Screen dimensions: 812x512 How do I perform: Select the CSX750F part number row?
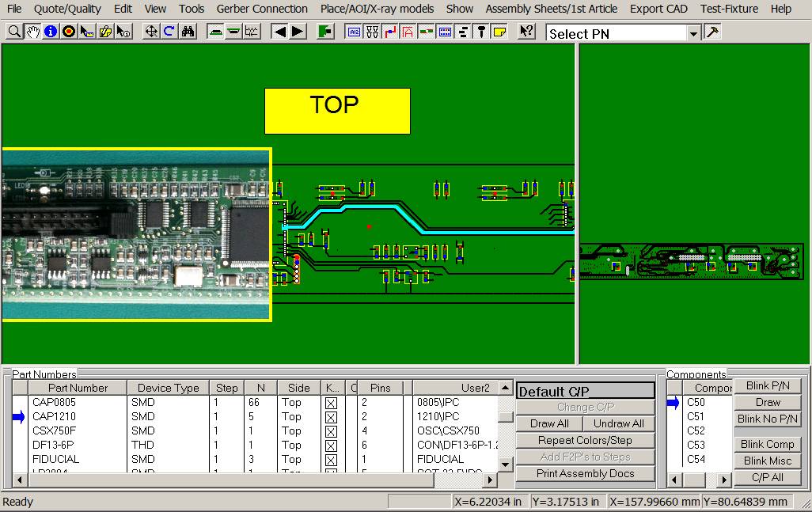(256, 430)
